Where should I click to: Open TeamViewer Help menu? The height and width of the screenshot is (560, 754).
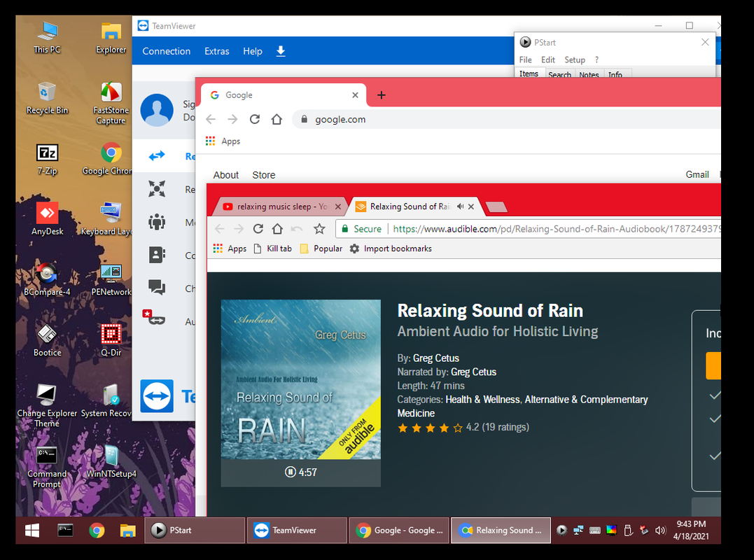(253, 51)
